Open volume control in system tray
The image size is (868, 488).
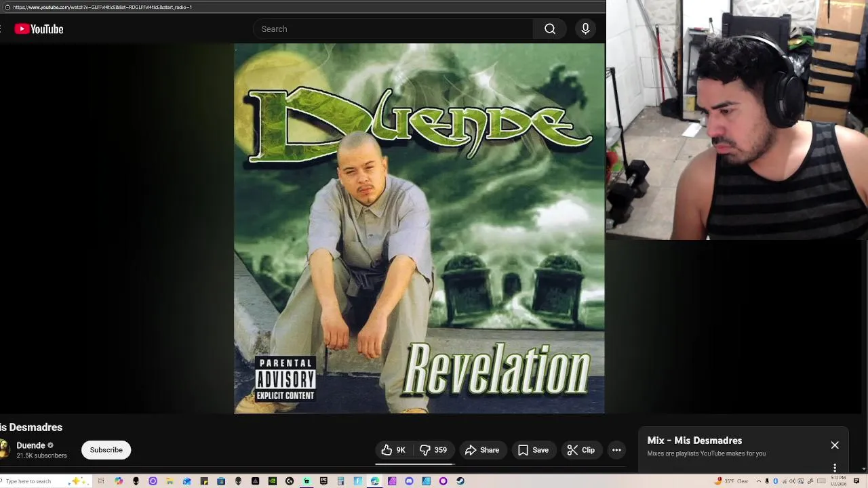792,481
